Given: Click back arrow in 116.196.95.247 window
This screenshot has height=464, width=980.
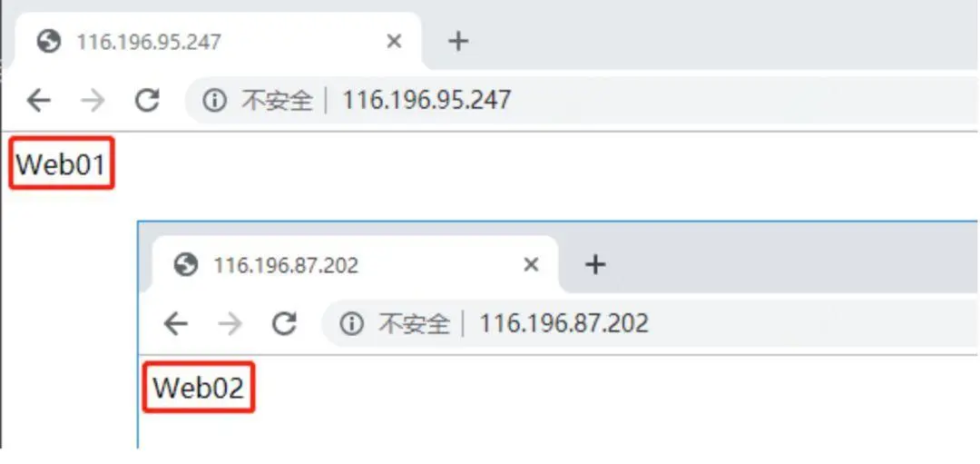Looking at the screenshot, I should tap(39, 100).
